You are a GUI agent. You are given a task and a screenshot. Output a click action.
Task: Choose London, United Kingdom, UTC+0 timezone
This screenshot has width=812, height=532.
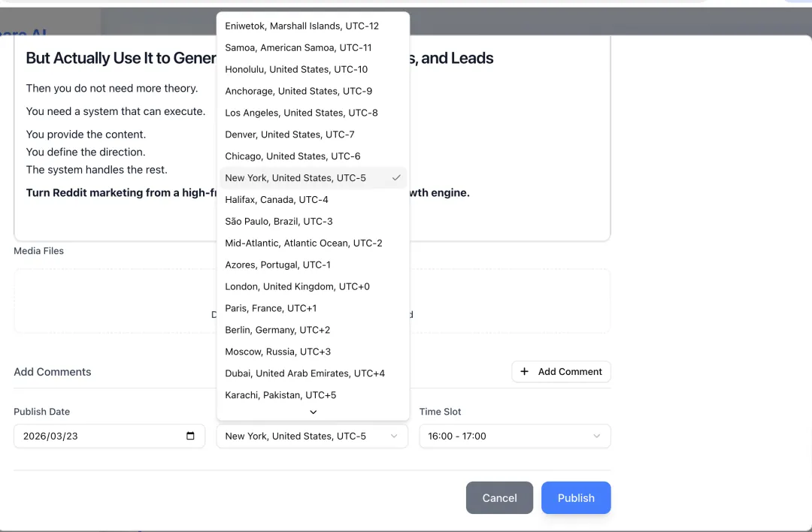(313, 287)
